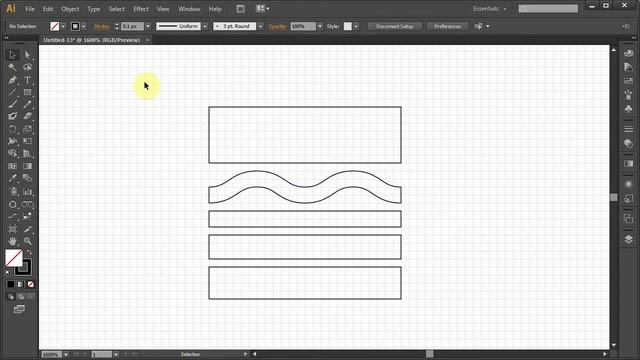Select the Pen tool
The height and width of the screenshot is (360, 640).
click(x=12, y=80)
